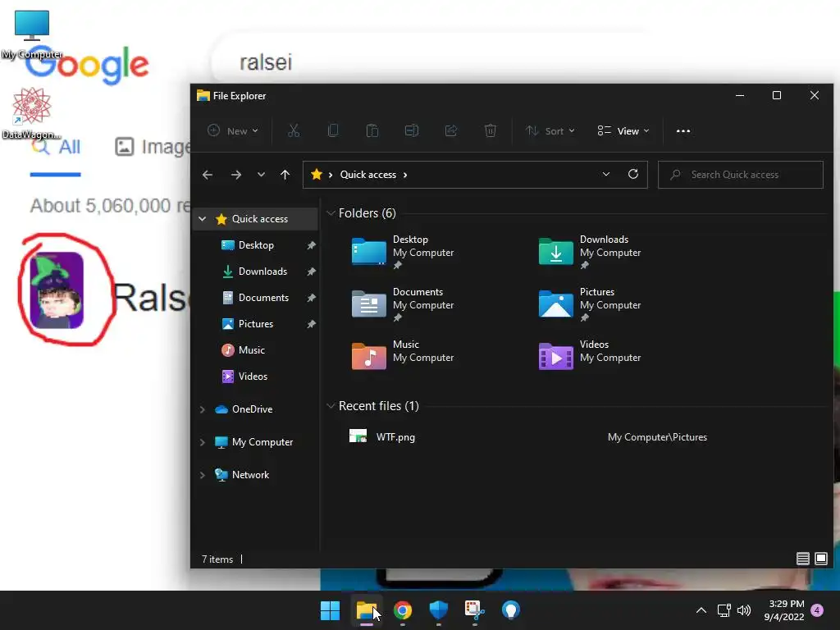Image resolution: width=840 pixels, height=630 pixels.
Task: Select Documents in the navigation pane
Action: [263, 298]
